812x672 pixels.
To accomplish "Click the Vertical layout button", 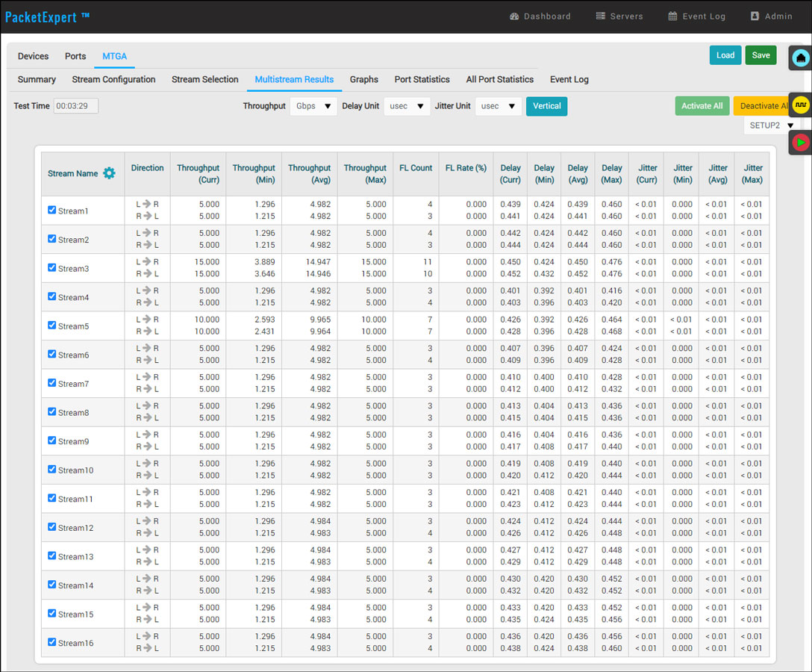I will click(546, 106).
